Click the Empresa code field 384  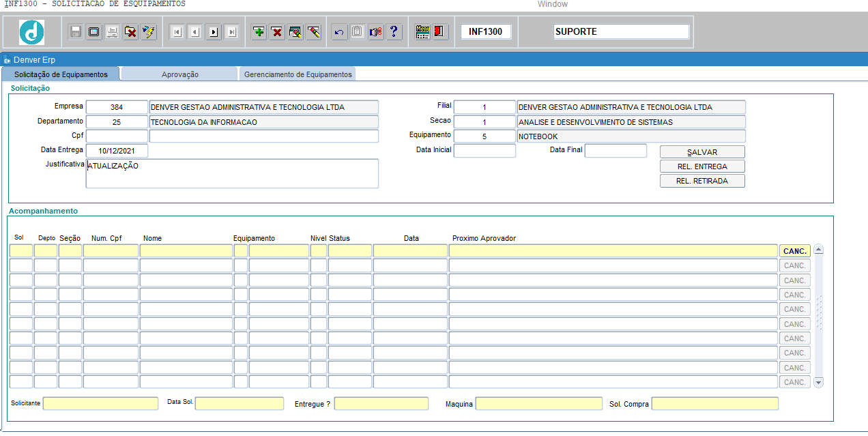(117, 107)
